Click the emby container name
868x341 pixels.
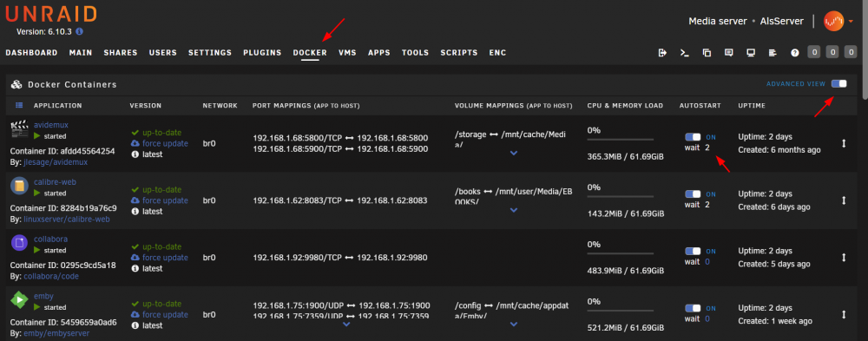pyautogui.click(x=43, y=296)
